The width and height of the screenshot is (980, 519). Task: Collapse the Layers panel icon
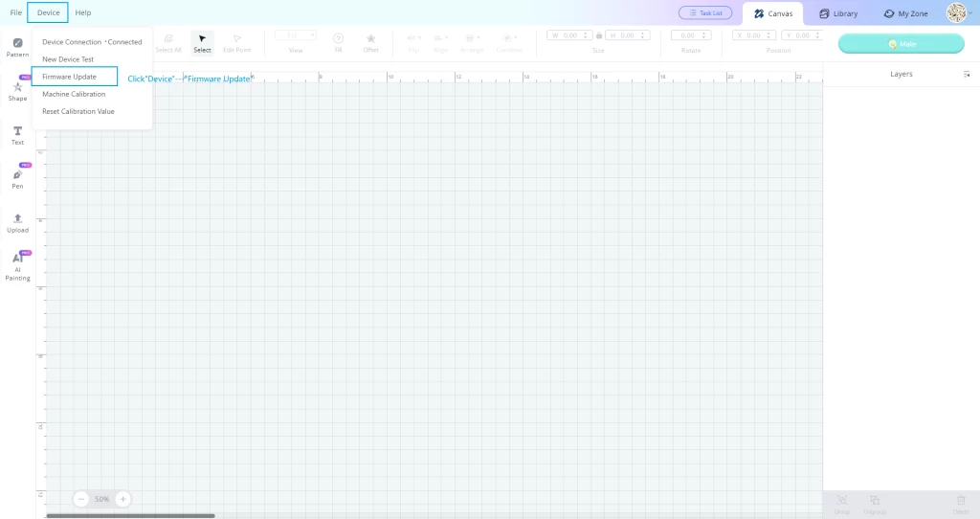point(967,75)
